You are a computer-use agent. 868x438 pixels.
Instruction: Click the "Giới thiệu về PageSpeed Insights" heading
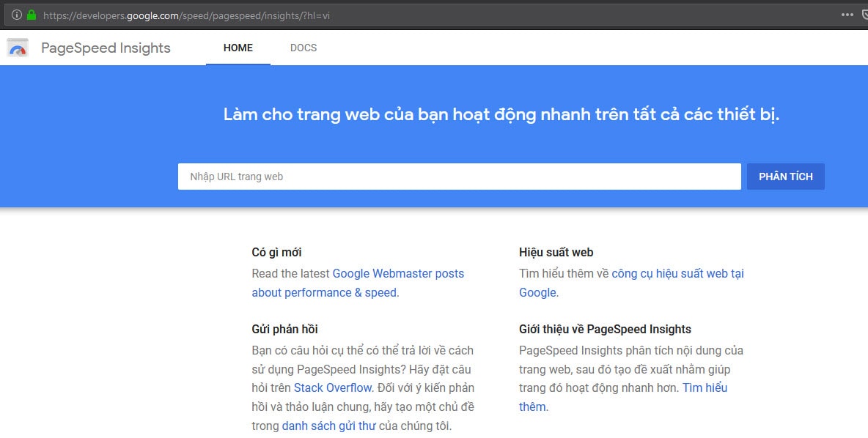tap(605, 329)
